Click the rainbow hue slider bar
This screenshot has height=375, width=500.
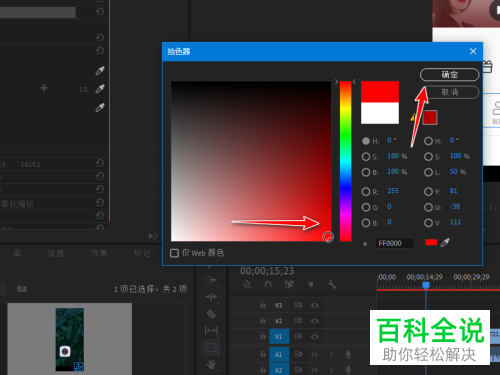[345, 161]
